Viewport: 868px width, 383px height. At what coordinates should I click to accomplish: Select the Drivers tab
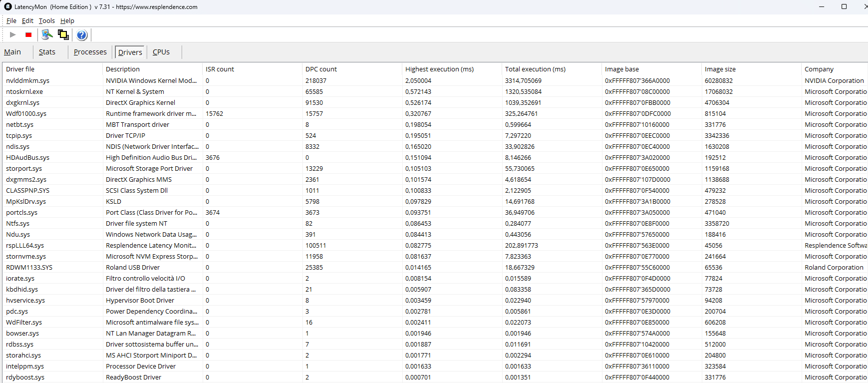[130, 52]
